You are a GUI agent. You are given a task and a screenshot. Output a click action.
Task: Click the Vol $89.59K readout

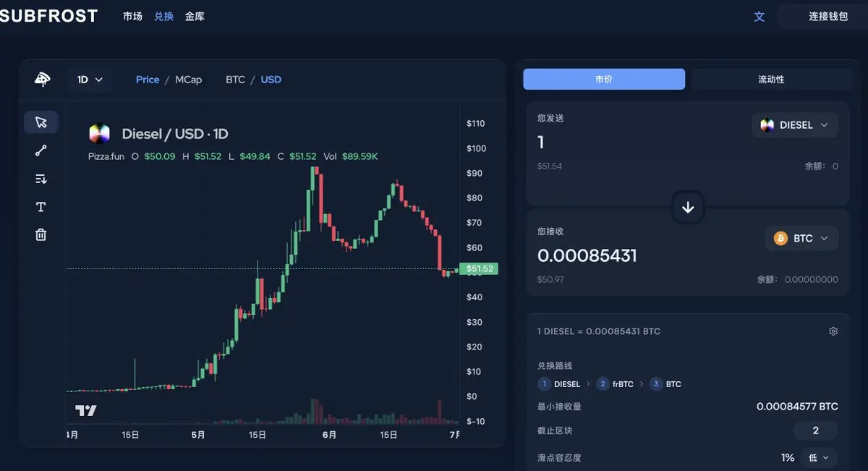[x=351, y=156]
